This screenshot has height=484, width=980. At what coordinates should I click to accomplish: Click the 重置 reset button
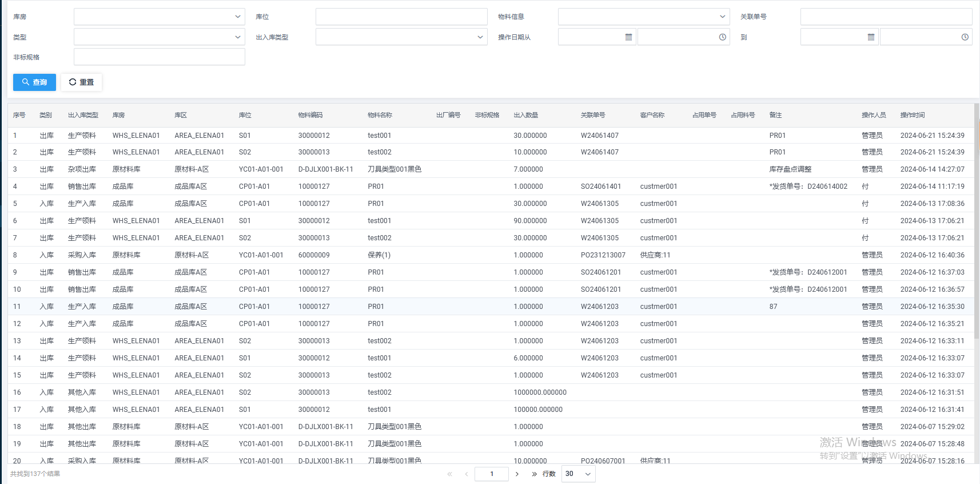pyautogui.click(x=81, y=82)
